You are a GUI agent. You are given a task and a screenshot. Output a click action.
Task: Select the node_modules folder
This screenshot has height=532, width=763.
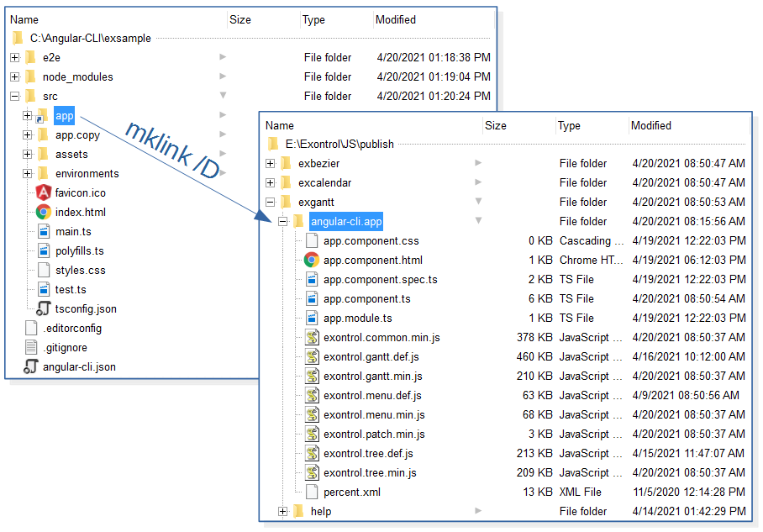[x=77, y=76]
